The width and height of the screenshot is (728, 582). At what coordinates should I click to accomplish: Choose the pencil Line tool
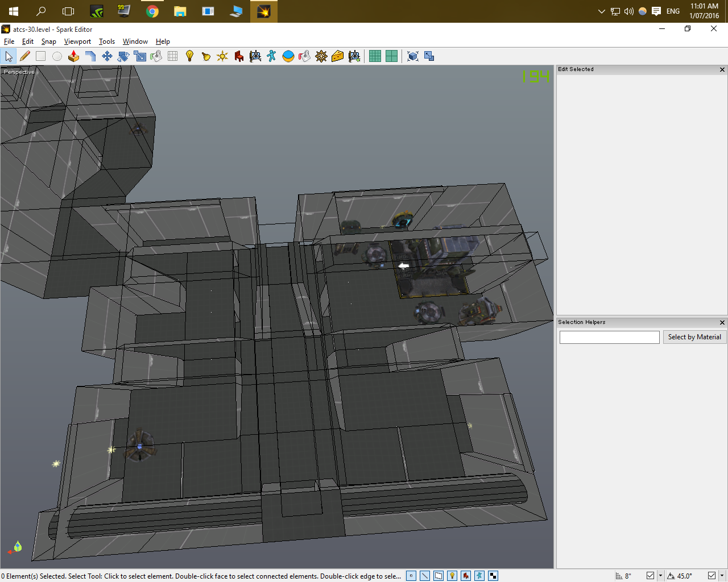pos(24,56)
